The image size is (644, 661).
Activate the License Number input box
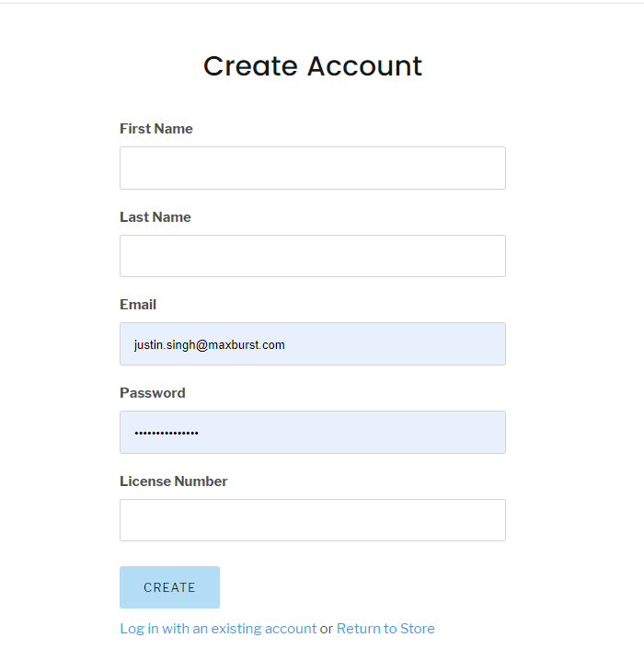pos(313,520)
